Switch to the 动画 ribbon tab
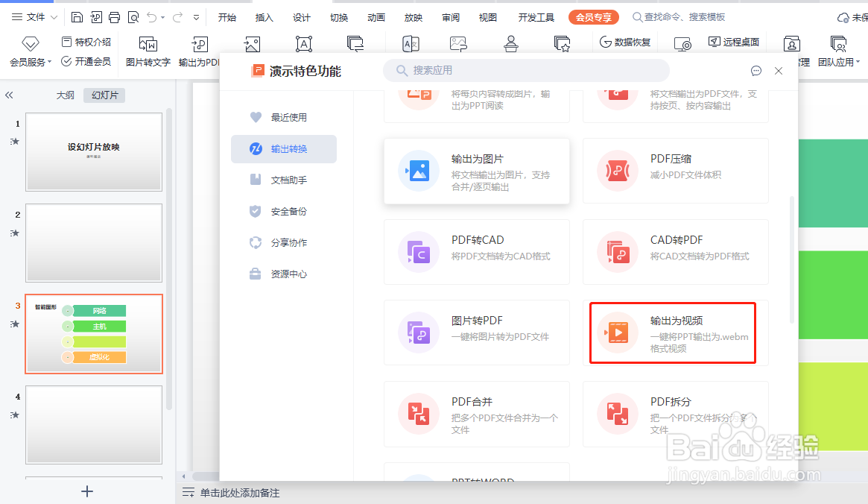The height and width of the screenshot is (504, 868). tap(376, 18)
